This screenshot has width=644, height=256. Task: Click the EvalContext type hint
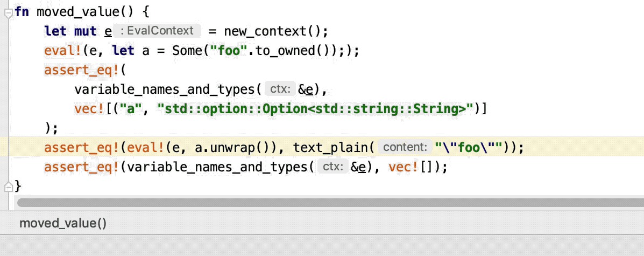tap(157, 31)
